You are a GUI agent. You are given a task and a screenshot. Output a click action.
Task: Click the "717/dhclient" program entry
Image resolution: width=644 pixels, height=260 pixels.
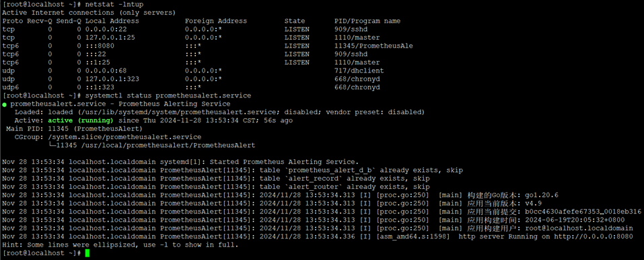(x=359, y=71)
